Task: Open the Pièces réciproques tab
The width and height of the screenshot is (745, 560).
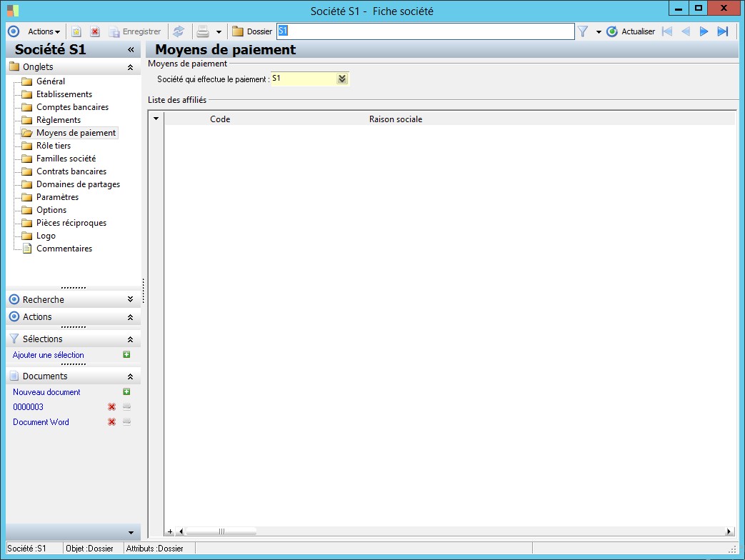Action: [x=71, y=222]
